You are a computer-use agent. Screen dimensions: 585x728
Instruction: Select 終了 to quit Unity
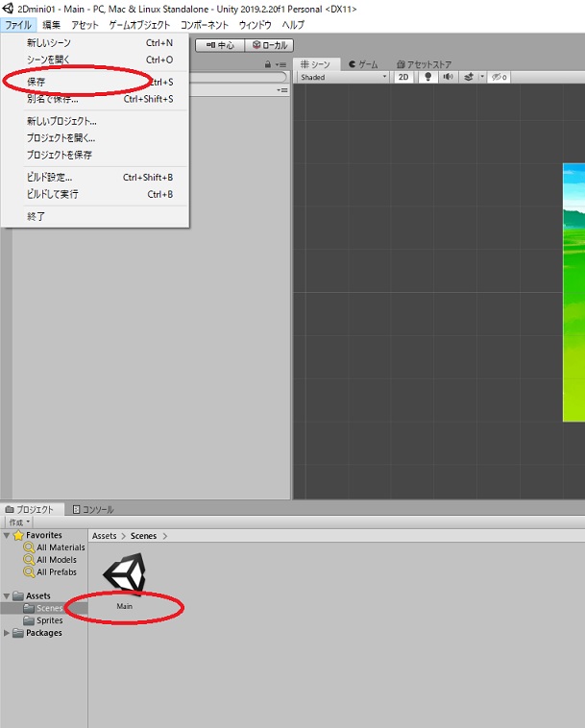(x=95, y=216)
